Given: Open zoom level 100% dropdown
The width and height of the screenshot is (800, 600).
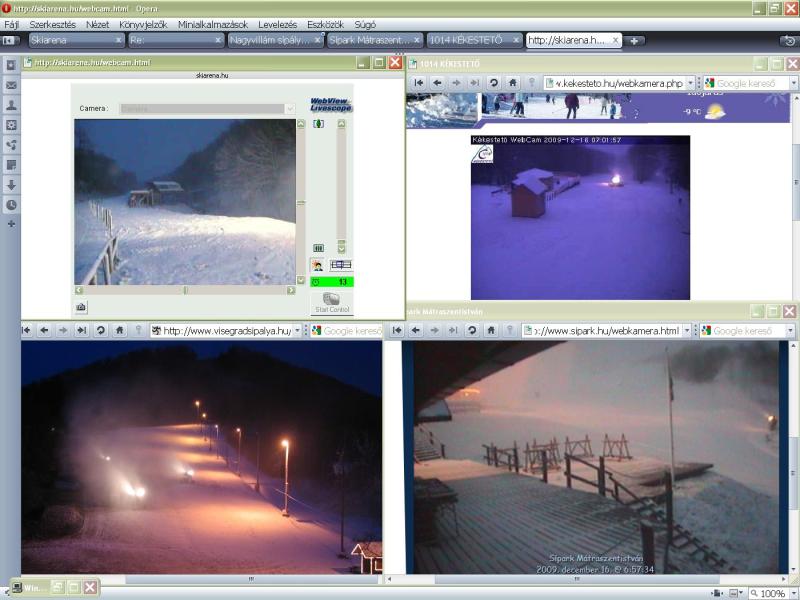Looking at the screenshot, I should (791, 593).
